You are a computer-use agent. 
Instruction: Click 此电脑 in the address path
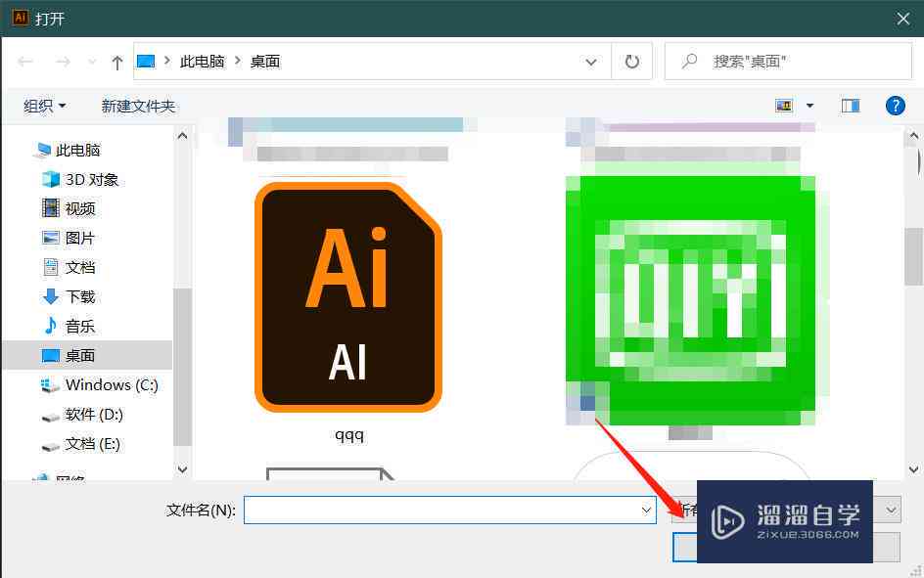[202, 62]
